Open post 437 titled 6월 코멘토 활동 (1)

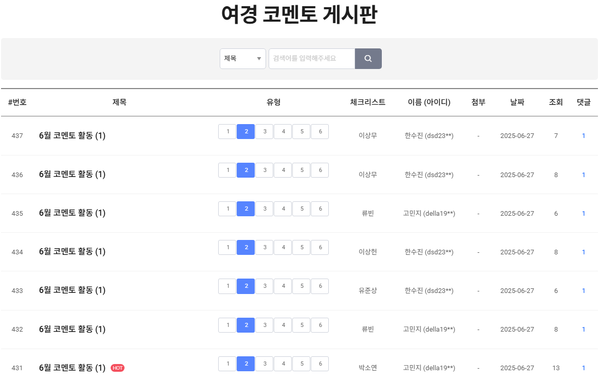tap(72, 135)
